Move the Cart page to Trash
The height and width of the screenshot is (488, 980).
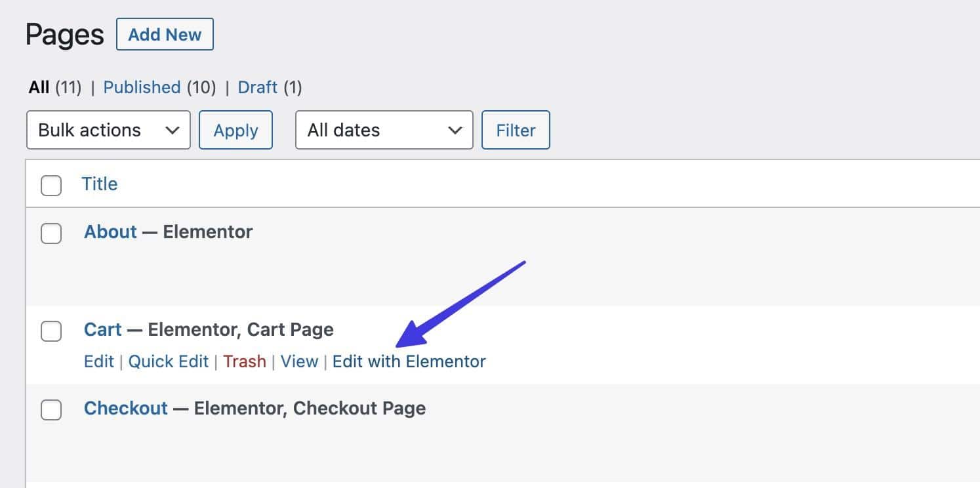[x=245, y=361]
